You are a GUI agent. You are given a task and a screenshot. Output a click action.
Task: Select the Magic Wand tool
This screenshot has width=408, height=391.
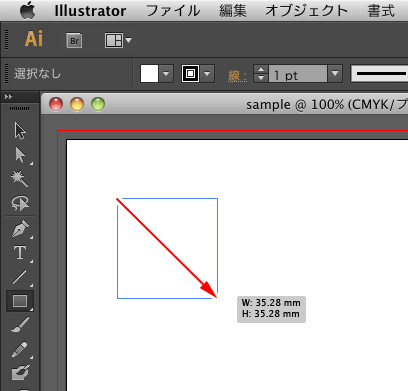pyautogui.click(x=20, y=179)
